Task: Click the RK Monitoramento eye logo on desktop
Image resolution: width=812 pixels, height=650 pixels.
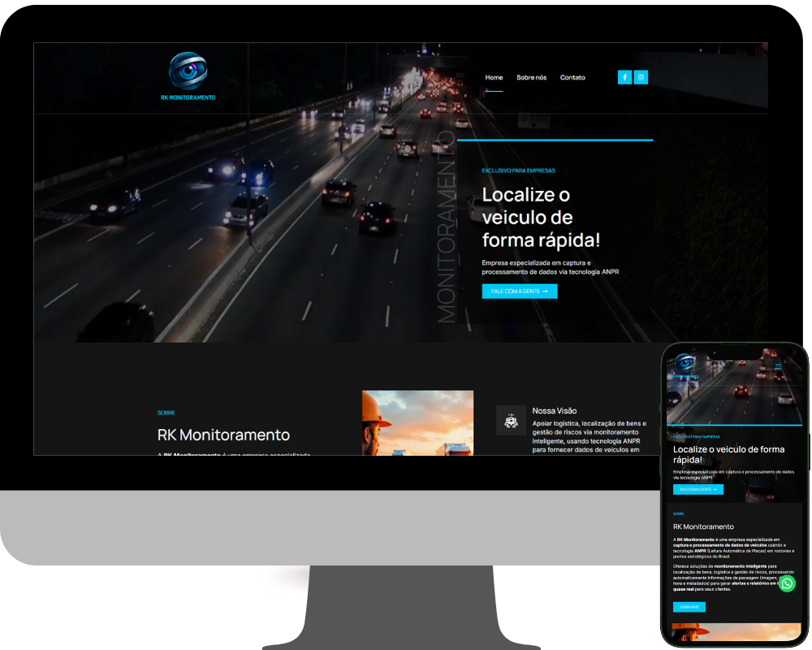Action: [x=188, y=71]
